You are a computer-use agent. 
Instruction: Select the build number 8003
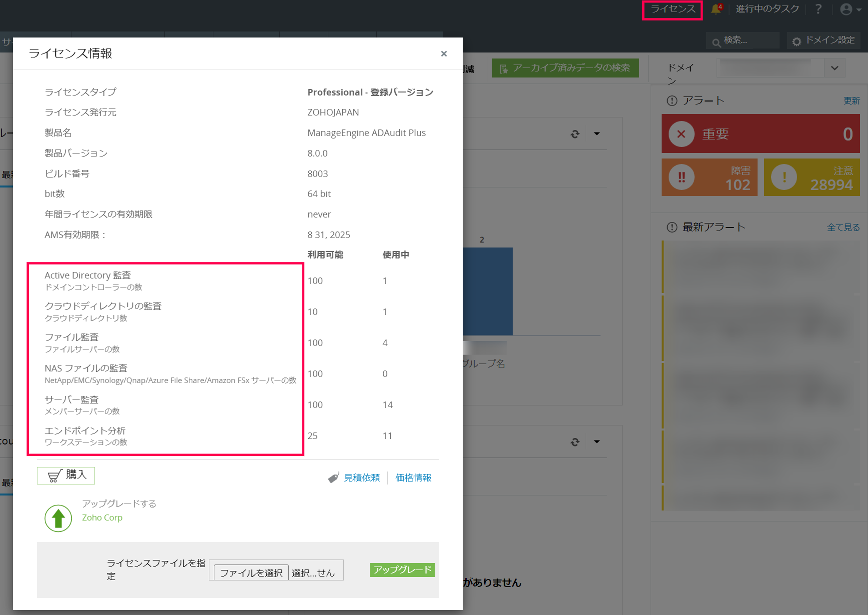[x=318, y=174]
